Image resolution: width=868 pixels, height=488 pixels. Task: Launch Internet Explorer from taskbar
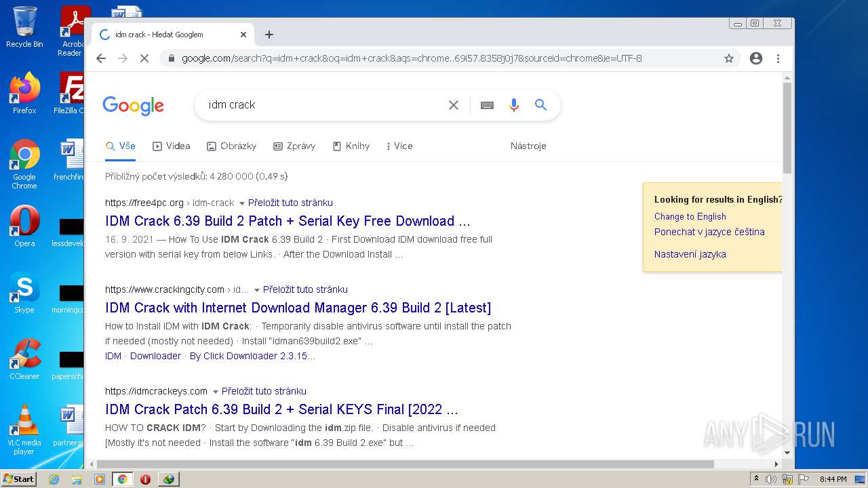click(54, 479)
